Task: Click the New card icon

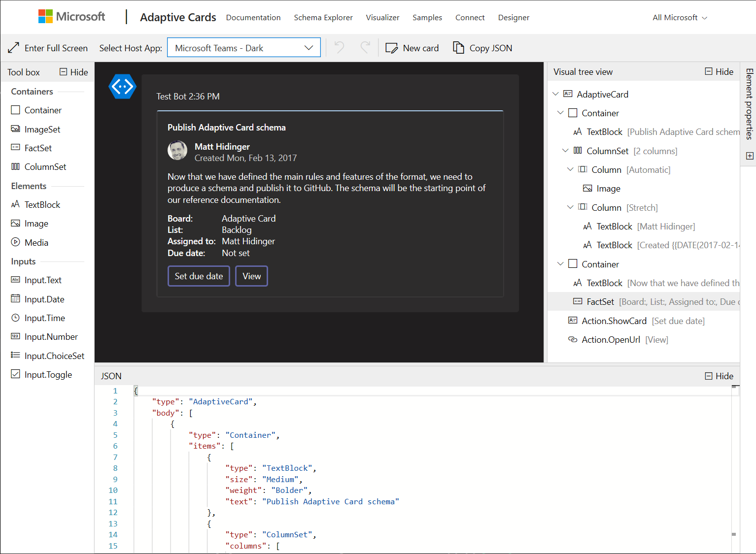Action: pos(392,48)
